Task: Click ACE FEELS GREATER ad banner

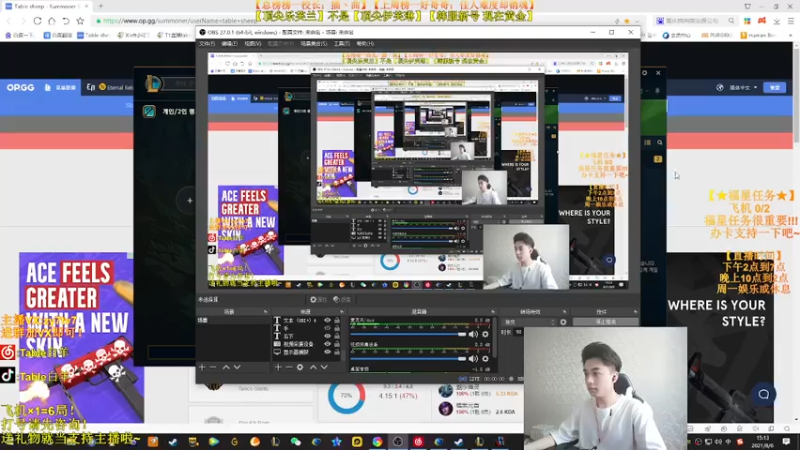Action: 82,337
